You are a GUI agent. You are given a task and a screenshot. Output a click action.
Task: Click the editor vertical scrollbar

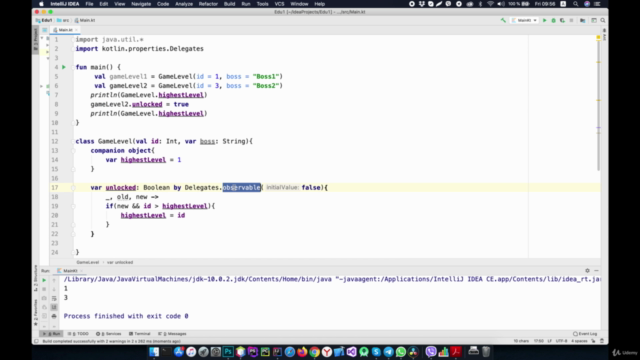coord(598,106)
